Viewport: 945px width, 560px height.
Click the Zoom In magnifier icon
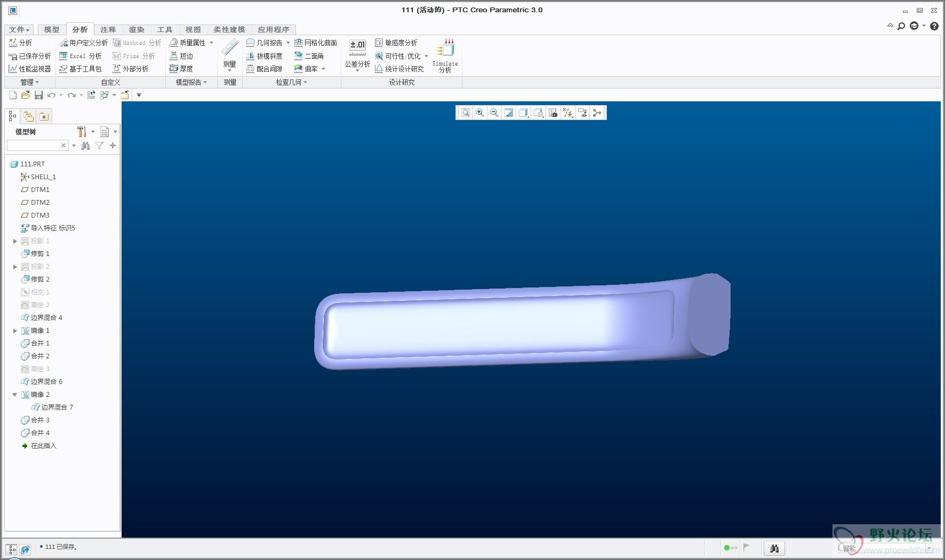(480, 113)
